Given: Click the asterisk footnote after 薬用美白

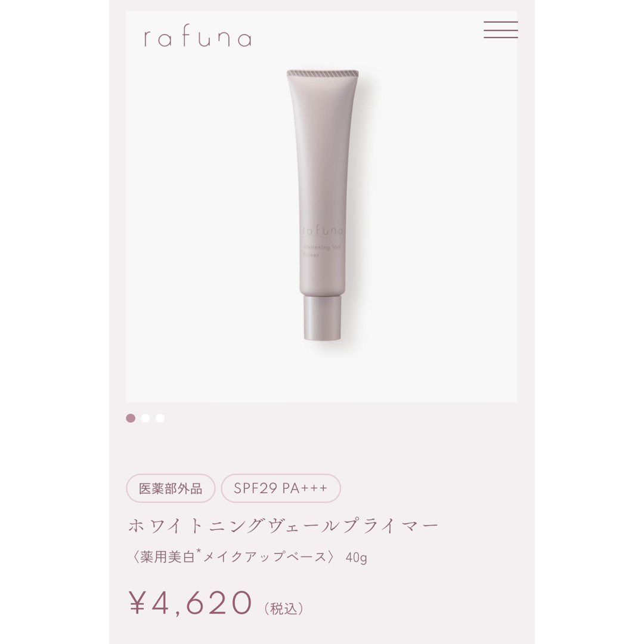Looking at the screenshot, I should [x=199, y=551].
